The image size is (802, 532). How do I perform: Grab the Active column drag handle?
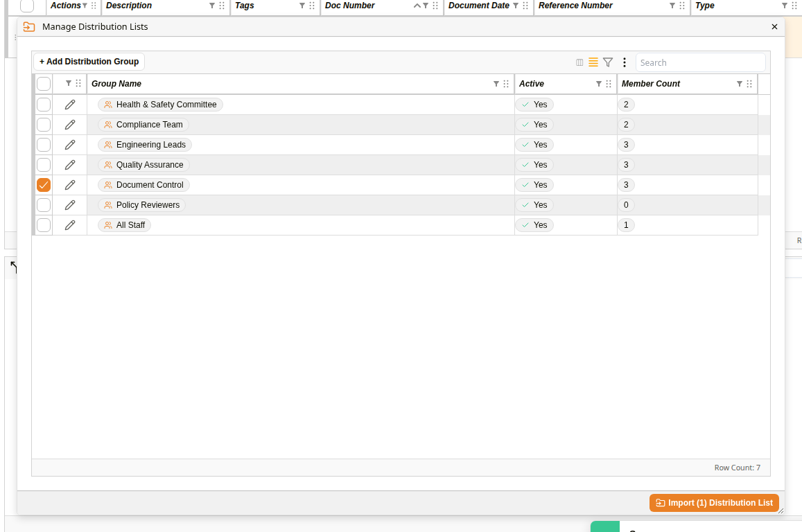[609, 84]
